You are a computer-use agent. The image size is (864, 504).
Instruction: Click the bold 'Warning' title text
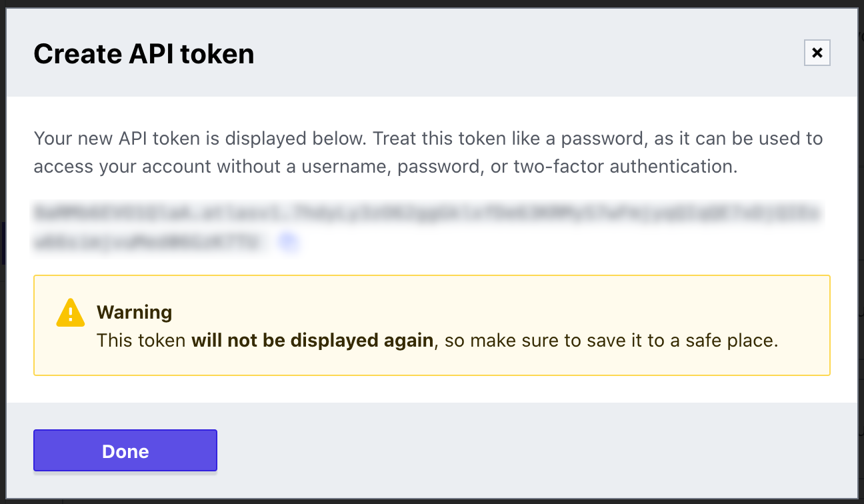tap(134, 312)
